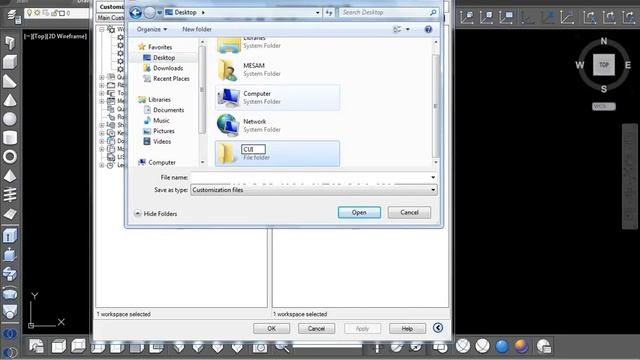This screenshot has width=640, height=360.
Task: Click the help icon in the file dialog
Action: pyautogui.click(x=428, y=29)
